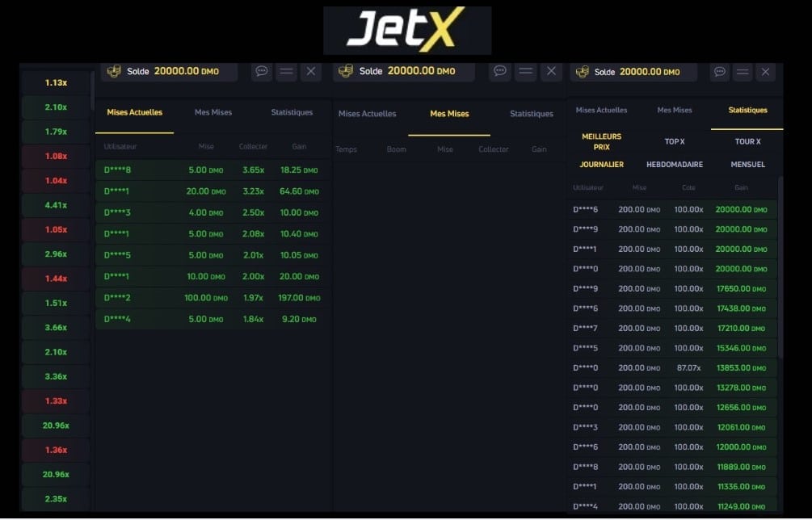Click Cote column header in right panel

[688, 188]
